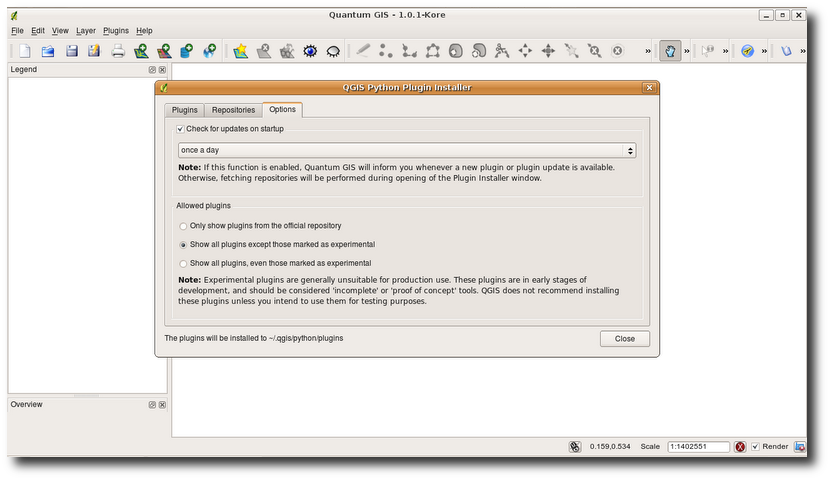The height and width of the screenshot is (480, 830).
Task: Select the Options tab
Action: (x=282, y=110)
